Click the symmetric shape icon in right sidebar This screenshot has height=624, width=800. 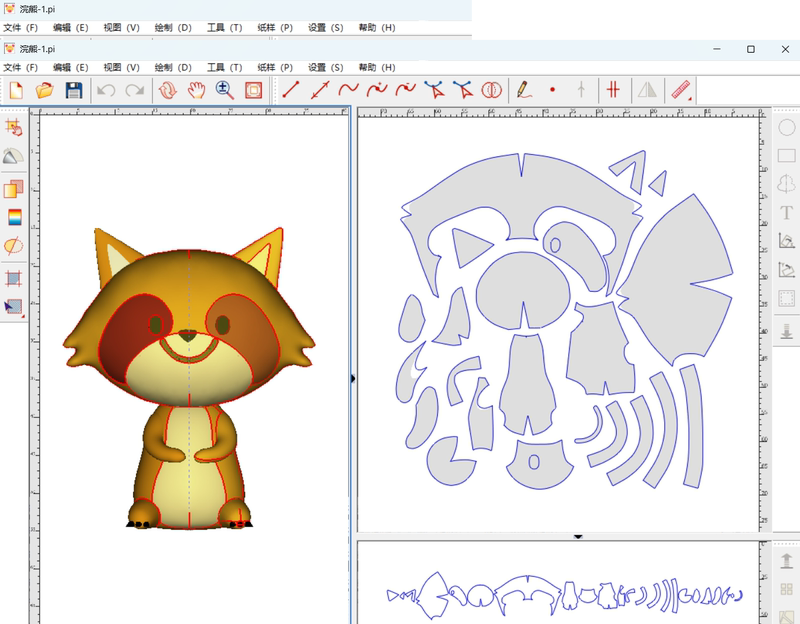pyautogui.click(x=787, y=184)
